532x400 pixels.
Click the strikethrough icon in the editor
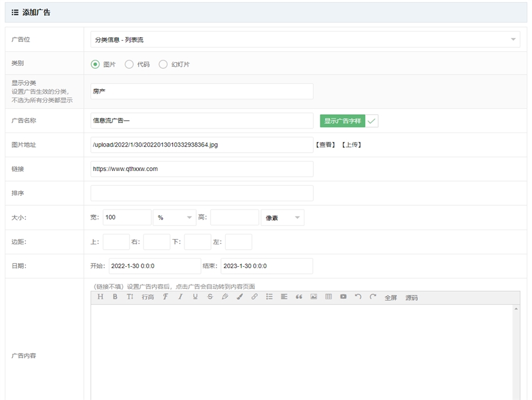210,297
